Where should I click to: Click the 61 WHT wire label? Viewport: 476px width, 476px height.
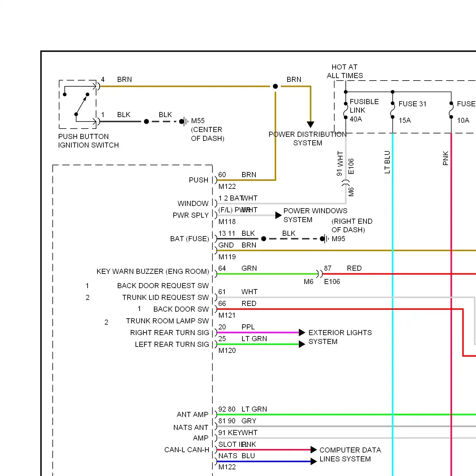coord(238,292)
